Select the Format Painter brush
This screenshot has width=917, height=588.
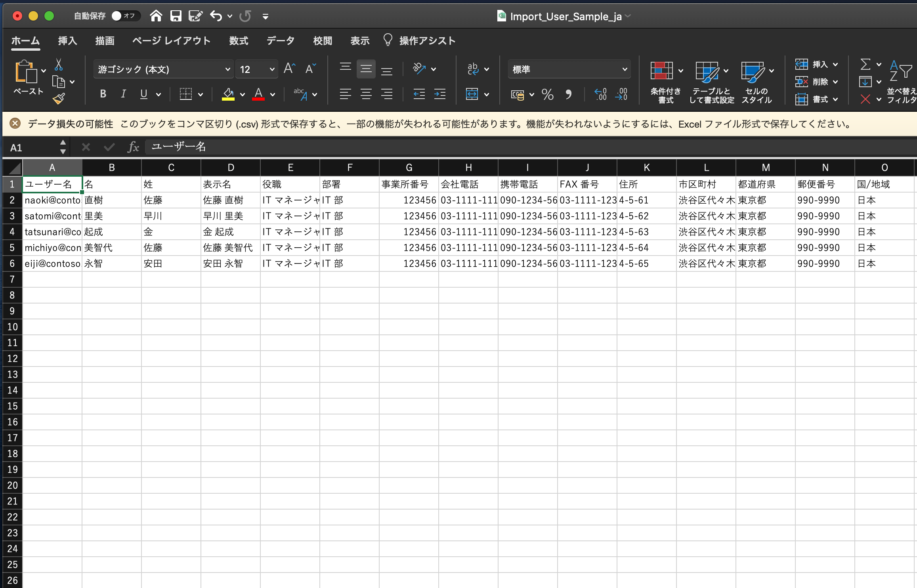[59, 99]
